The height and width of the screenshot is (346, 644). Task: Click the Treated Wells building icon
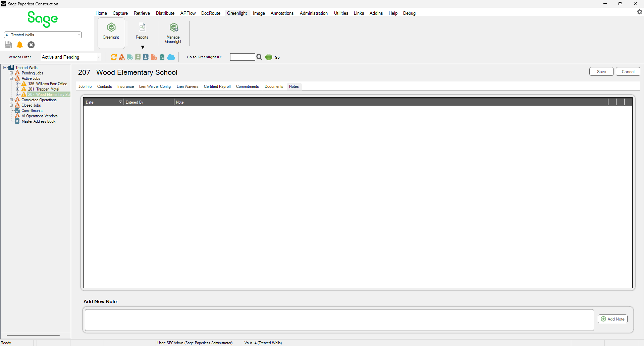point(11,67)
